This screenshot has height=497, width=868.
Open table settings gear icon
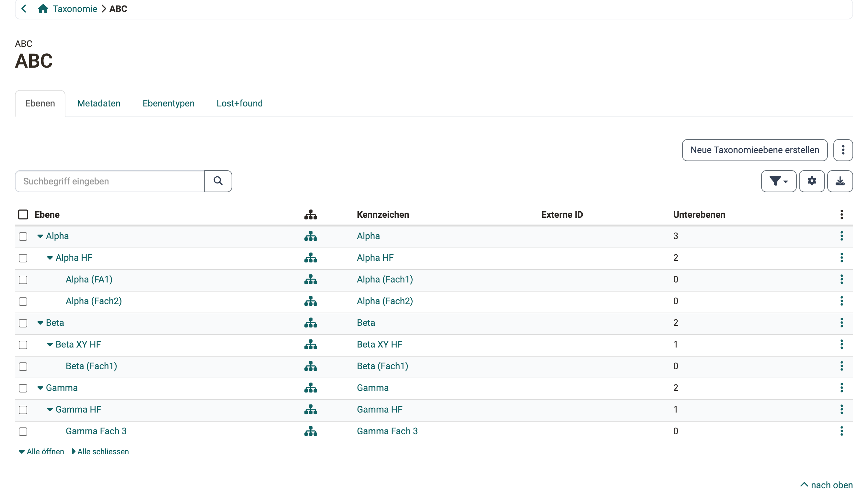pos(812,181)
